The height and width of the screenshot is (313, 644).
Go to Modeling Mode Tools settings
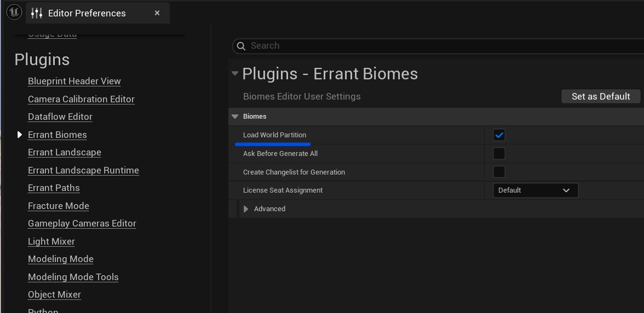pyautogui.click(x=73, y=277)
